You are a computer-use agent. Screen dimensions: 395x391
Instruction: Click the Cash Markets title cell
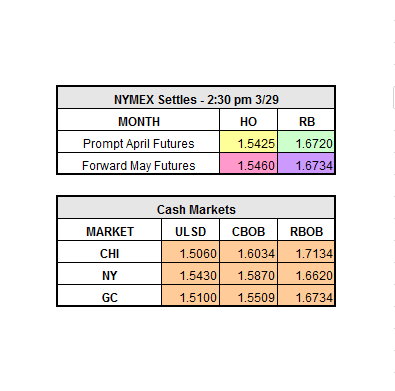point(196,209)
